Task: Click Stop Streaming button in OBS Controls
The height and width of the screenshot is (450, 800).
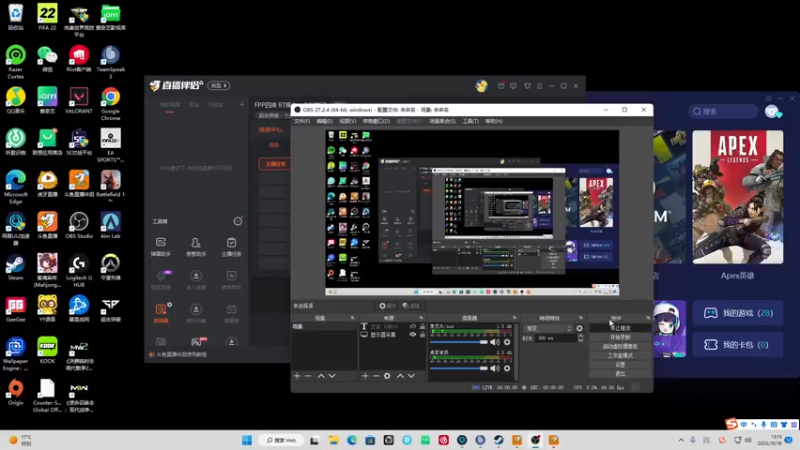Action: pos(620,328)
